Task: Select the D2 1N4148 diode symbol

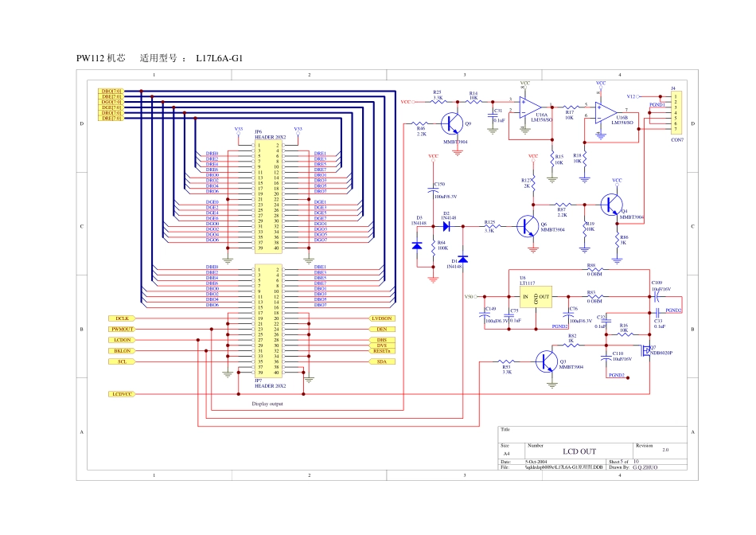Action: pyautogui.click(x=446, y=226)
